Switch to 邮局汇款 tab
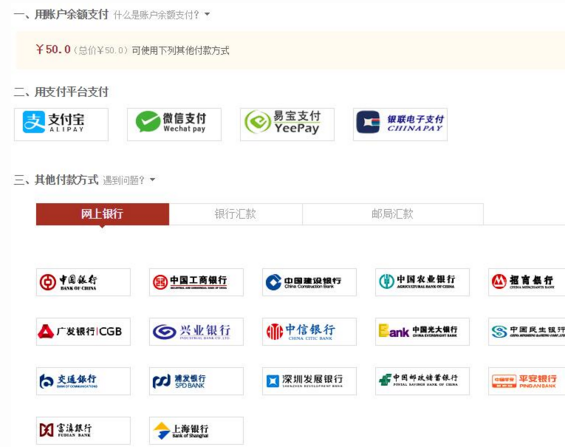 click(x=393, y=214)
